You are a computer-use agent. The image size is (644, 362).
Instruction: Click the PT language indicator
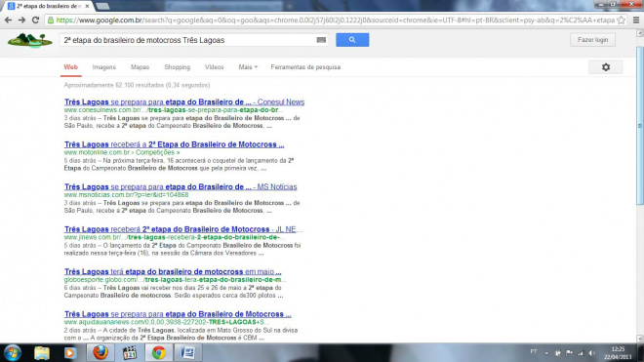533,351
